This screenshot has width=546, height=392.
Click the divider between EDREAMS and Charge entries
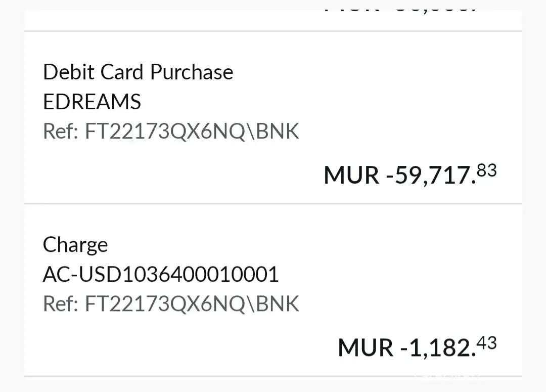273,203
